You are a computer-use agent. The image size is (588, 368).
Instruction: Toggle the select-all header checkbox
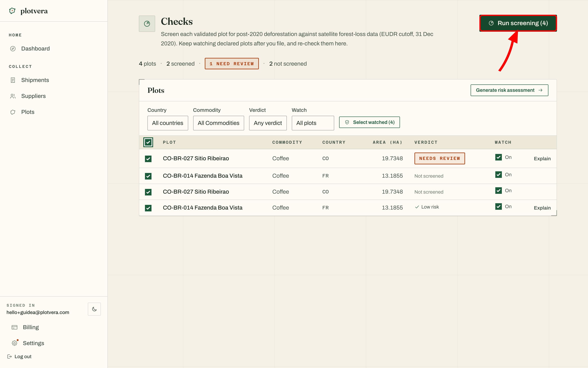(x=148, y=142)
